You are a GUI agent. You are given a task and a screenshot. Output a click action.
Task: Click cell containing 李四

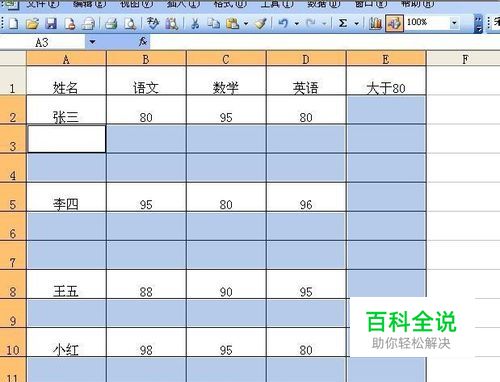(66, 197)
